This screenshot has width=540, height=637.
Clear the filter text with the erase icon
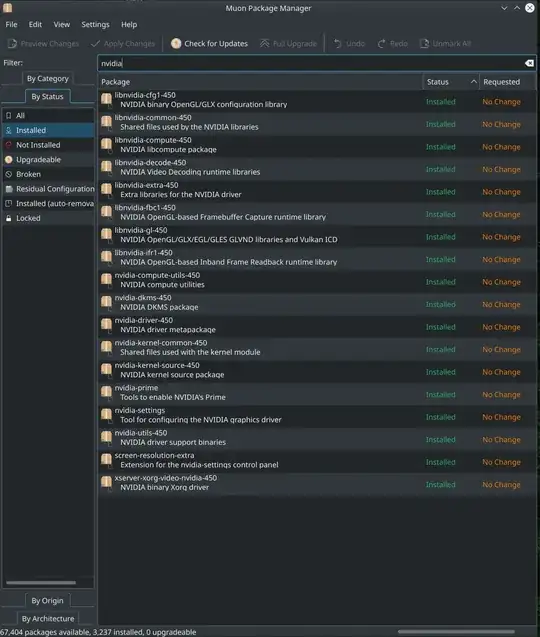(x=529, y=63)
